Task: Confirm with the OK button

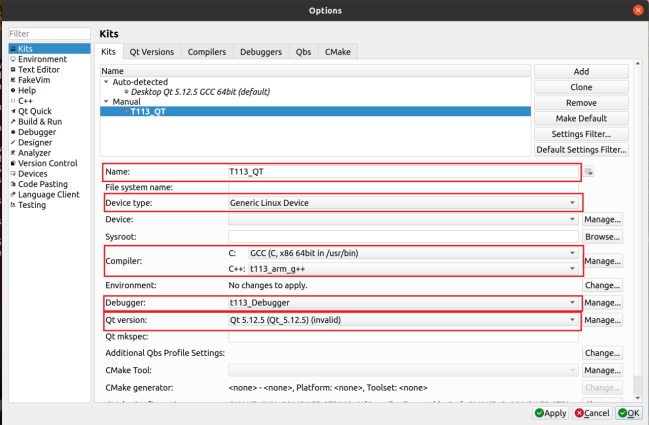Action: pyautogui.click(x=629, y=413)
